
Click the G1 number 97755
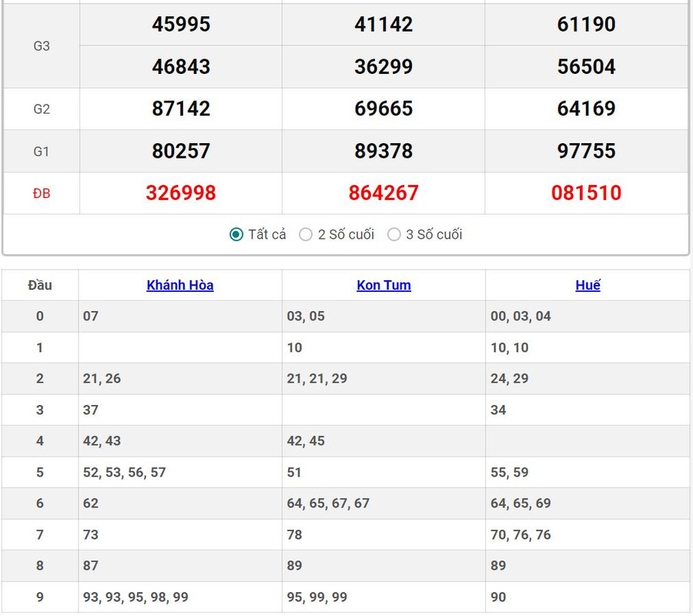point(586,151)
